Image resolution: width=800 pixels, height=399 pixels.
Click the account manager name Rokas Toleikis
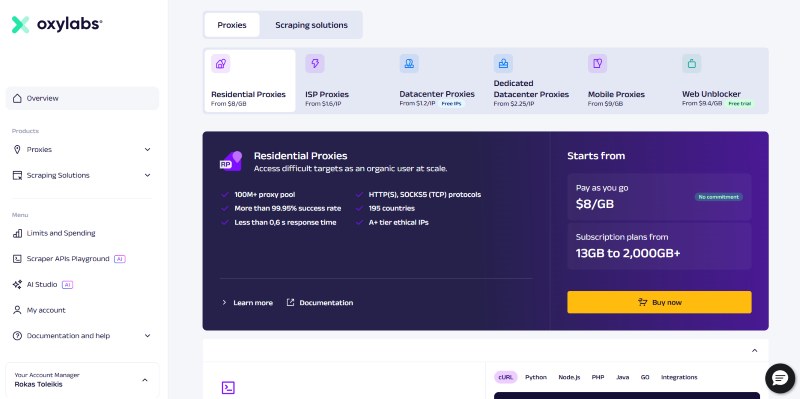point(38,385)
